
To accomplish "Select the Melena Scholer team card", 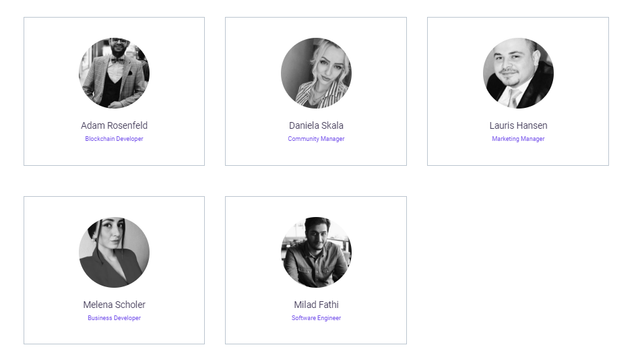I will tap(114, 270).
